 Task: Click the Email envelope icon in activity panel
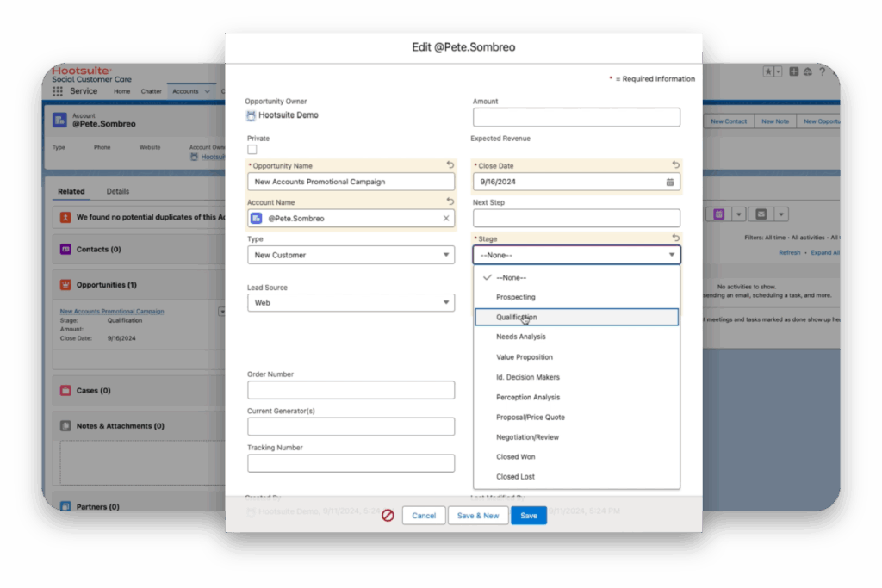[x=761, y=214]
